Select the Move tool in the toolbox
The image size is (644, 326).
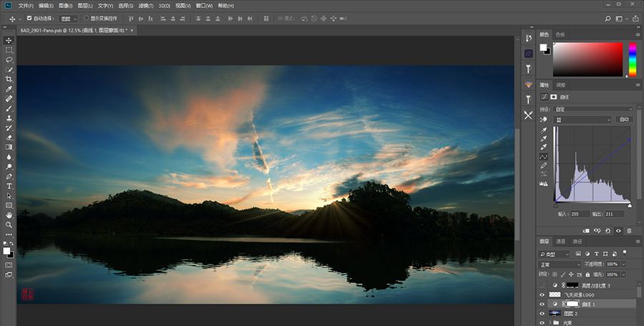(9, 40)
